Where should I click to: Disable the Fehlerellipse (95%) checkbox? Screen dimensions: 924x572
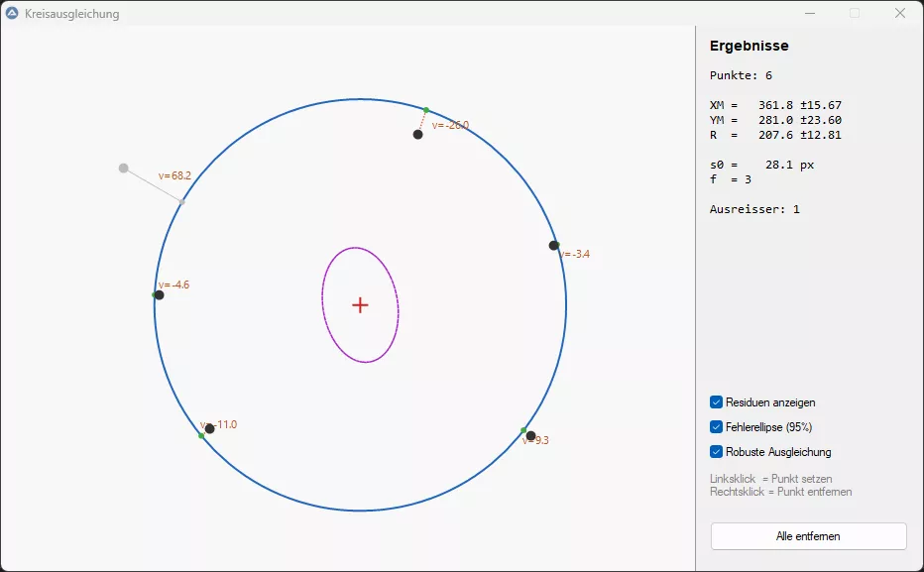(x=717, y=427)
